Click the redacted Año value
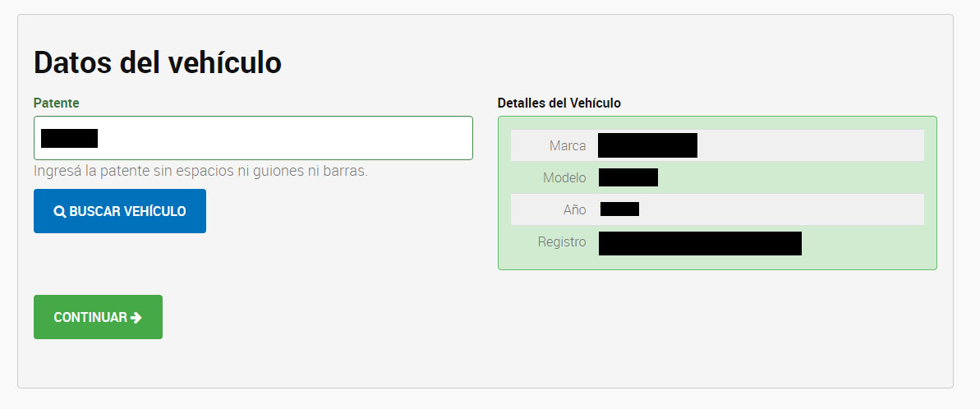 (619, 209)
